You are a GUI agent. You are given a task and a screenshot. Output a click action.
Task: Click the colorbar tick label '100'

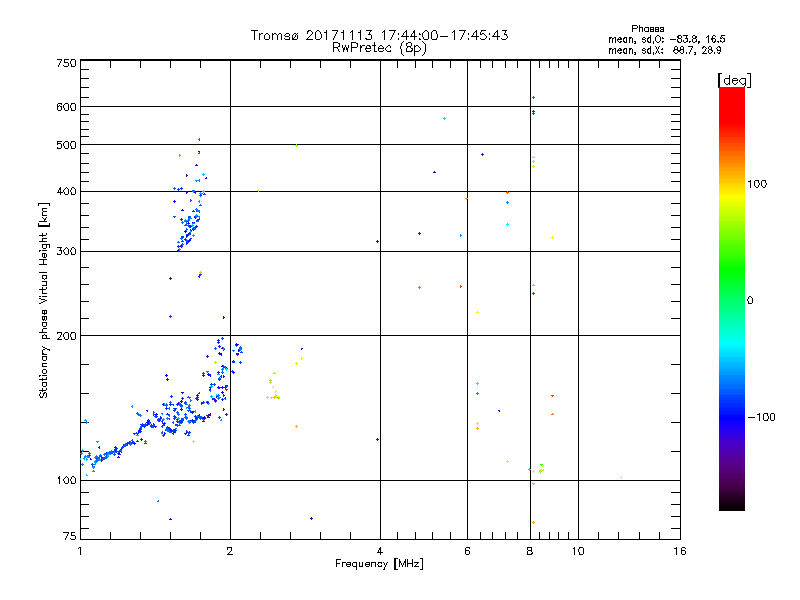tap(757, 184)
